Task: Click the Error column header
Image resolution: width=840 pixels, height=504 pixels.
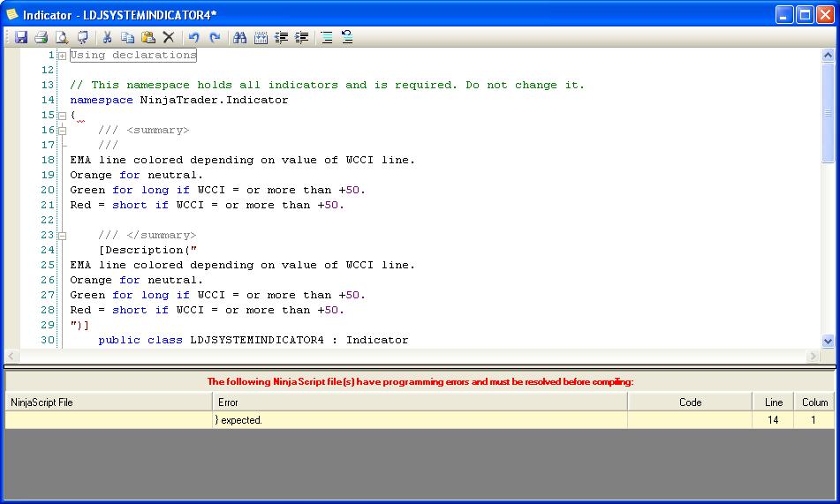Action: (420, 402)
